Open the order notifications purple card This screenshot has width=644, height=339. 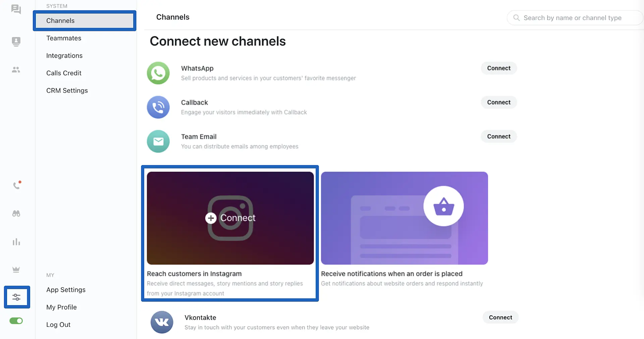click(404, 218)
